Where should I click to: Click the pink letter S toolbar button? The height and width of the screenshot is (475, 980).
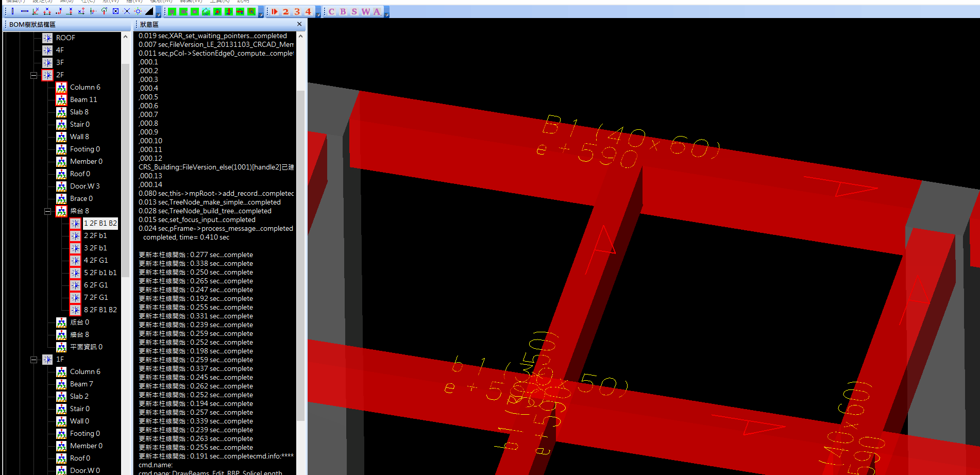[354, 11]
